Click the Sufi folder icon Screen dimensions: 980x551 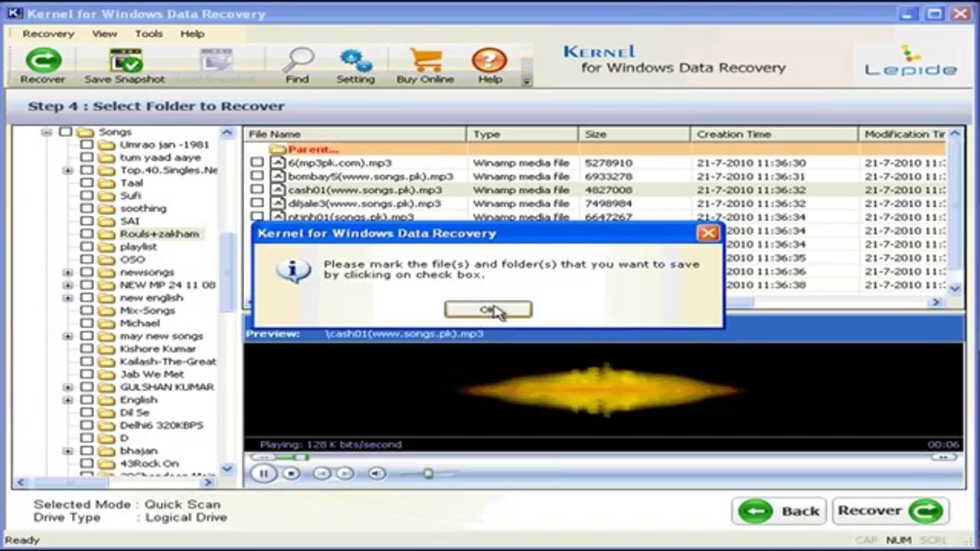coord(106,195)
